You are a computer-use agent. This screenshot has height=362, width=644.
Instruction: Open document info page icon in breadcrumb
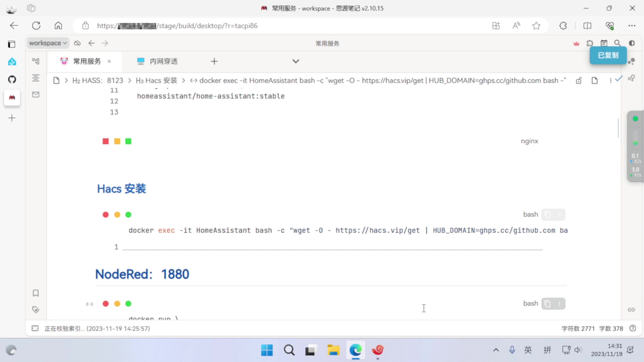(x=595, y=80)
